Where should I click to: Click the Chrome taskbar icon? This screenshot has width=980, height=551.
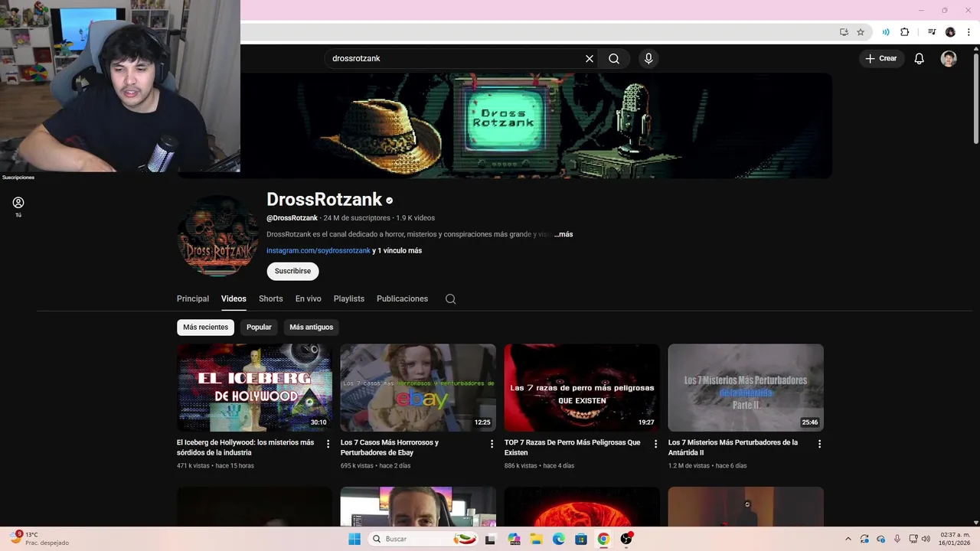point(603,539)
